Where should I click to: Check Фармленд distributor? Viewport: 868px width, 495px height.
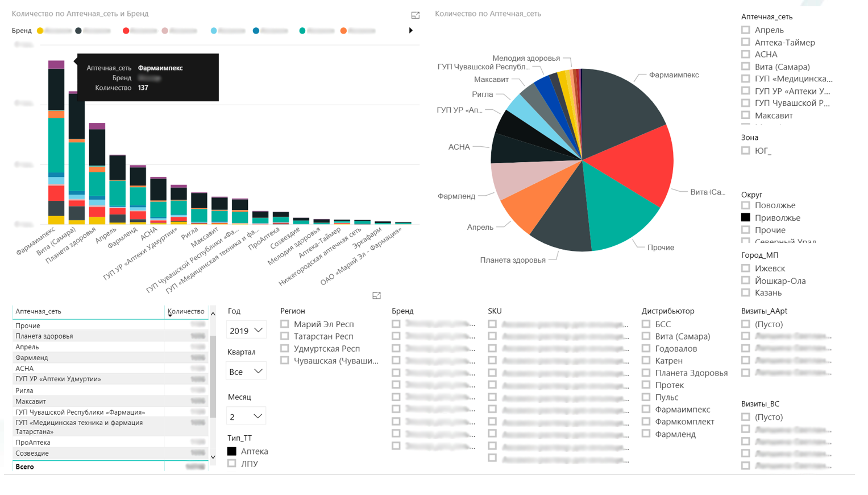pyautogui.click(x=646, y=434)
